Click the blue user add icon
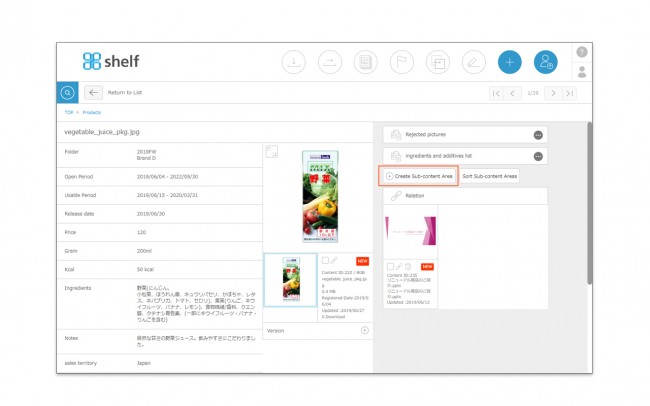Viewport: 650px width, 406px height. [x=546, y=62]
